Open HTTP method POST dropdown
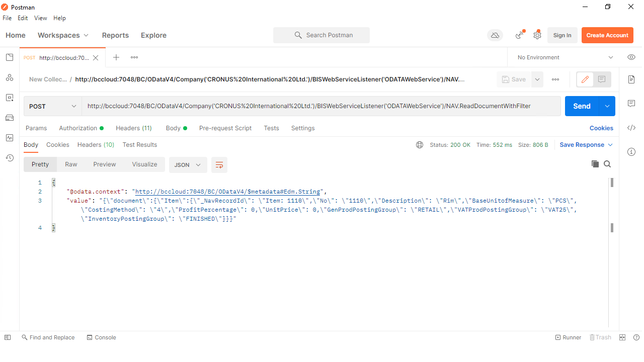The height and width of the screenshot is (362, 644). [53, 106]
